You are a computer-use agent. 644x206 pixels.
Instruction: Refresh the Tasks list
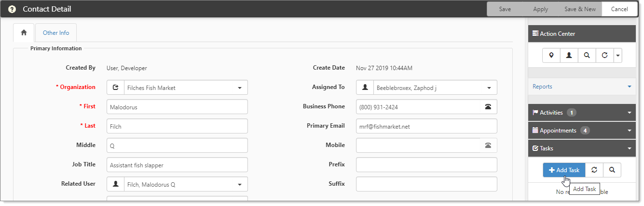click(x=594, y=170)
